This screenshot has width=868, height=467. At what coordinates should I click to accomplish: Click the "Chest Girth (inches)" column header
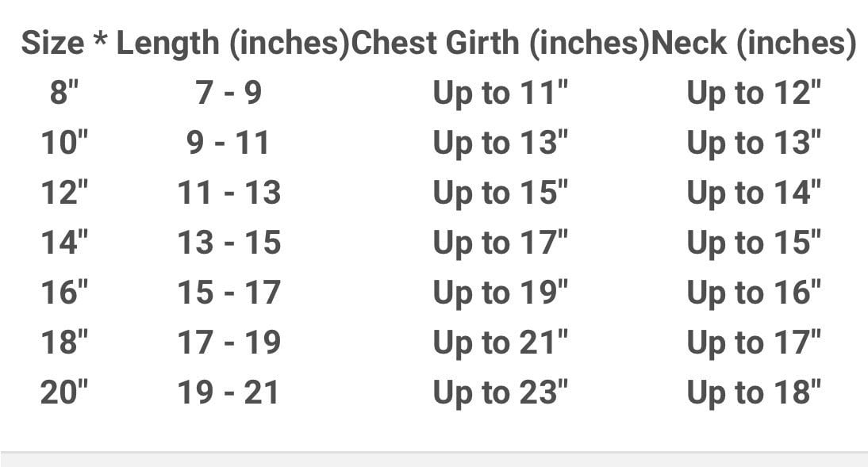tap(500, 44)
